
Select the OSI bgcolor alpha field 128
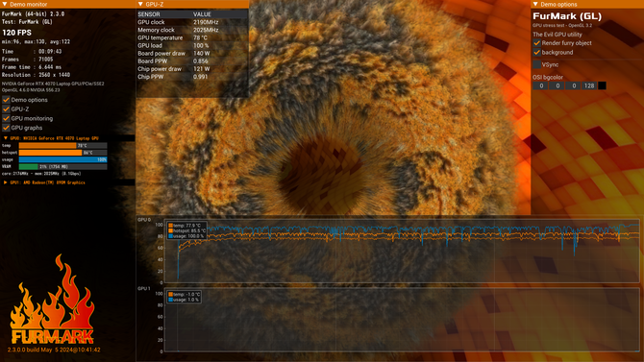click(589, 85)
